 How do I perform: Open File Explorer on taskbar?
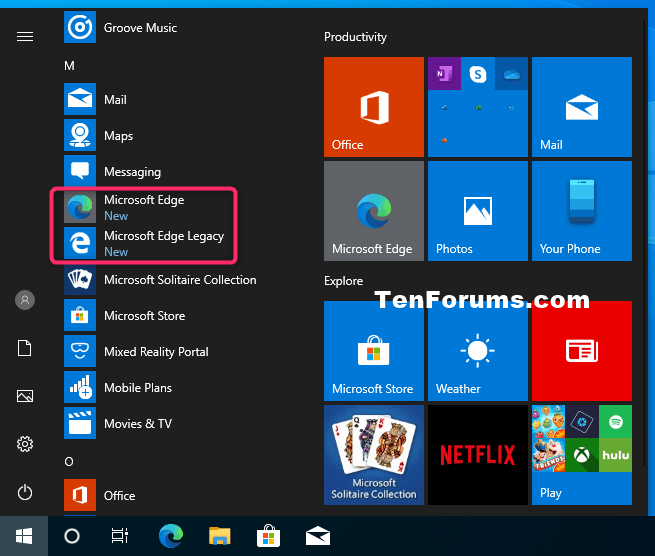coord(220,536)
